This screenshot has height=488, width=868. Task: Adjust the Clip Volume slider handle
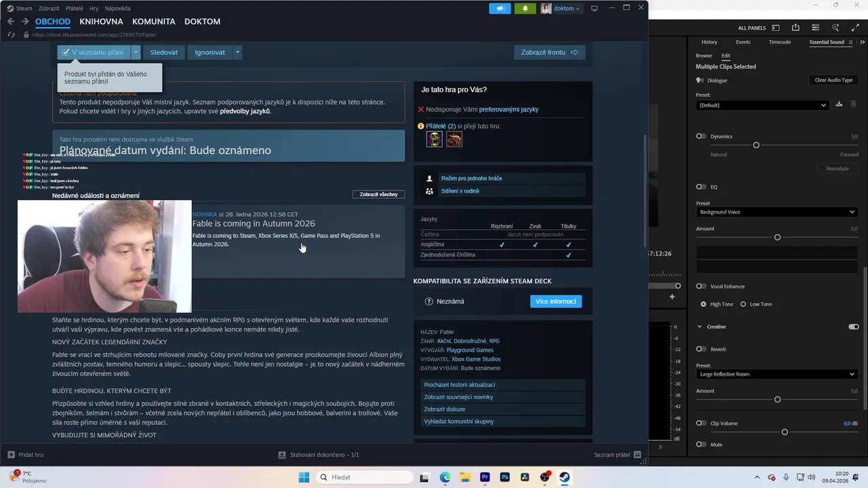pos(785,432)
